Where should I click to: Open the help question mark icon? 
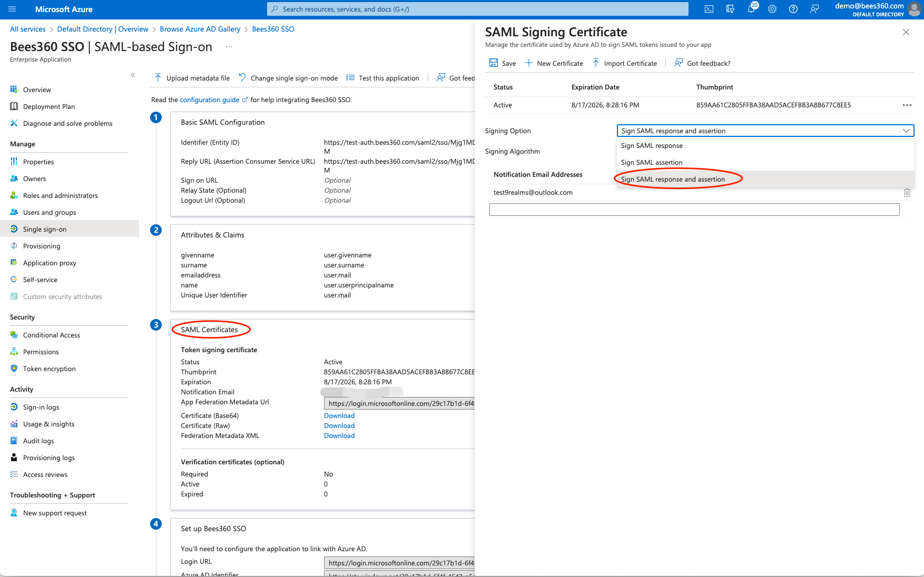(793, 9)
